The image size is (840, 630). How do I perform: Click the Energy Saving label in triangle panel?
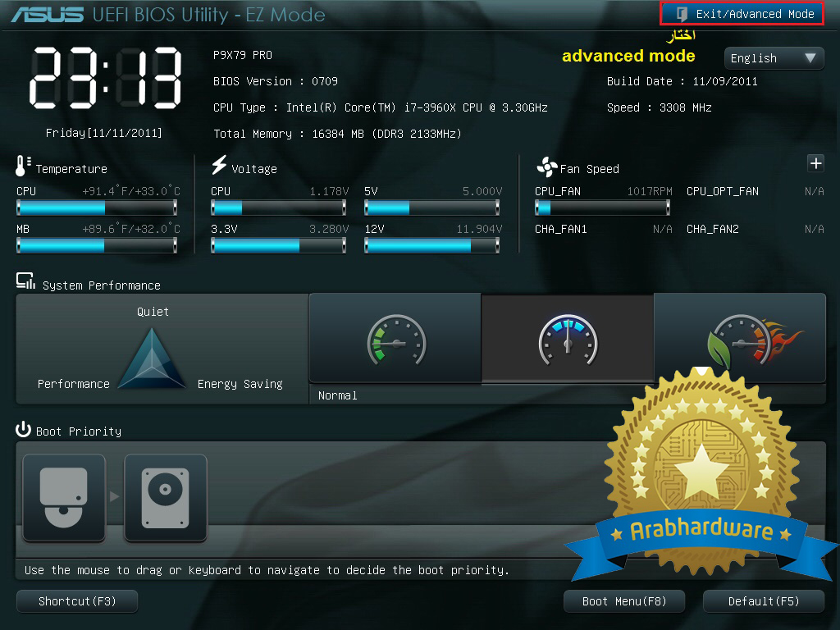coord(240,384)
